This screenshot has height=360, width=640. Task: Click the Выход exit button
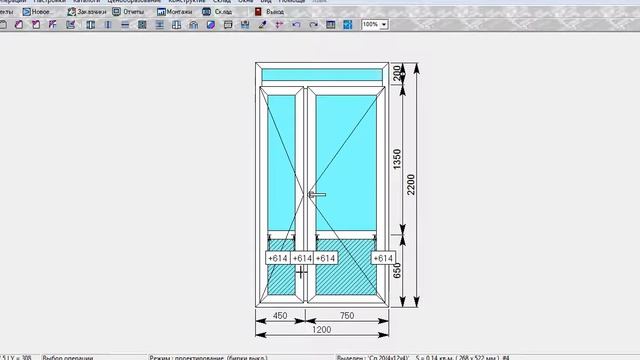[x=269, y=12]
